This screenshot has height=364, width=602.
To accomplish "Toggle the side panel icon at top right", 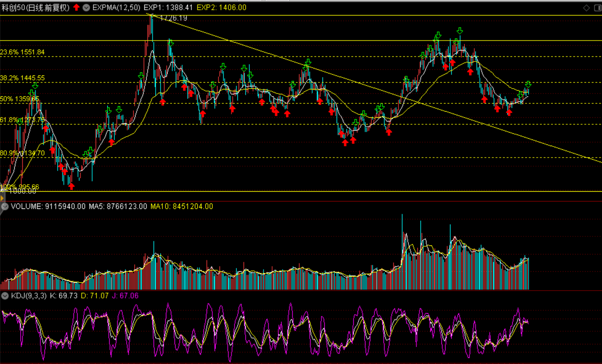I will [x=598, y=8].
